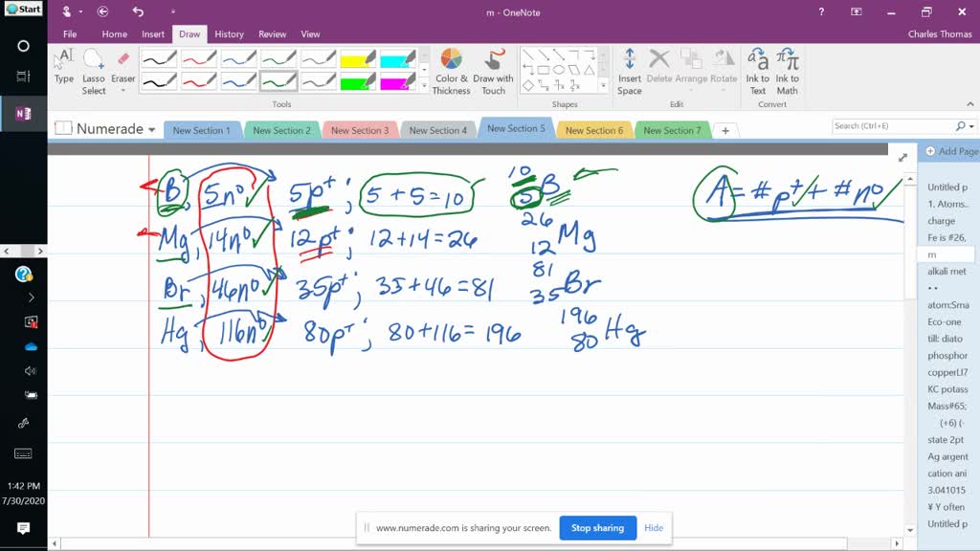Expand the Shapes gallery

tap(603, 84)
